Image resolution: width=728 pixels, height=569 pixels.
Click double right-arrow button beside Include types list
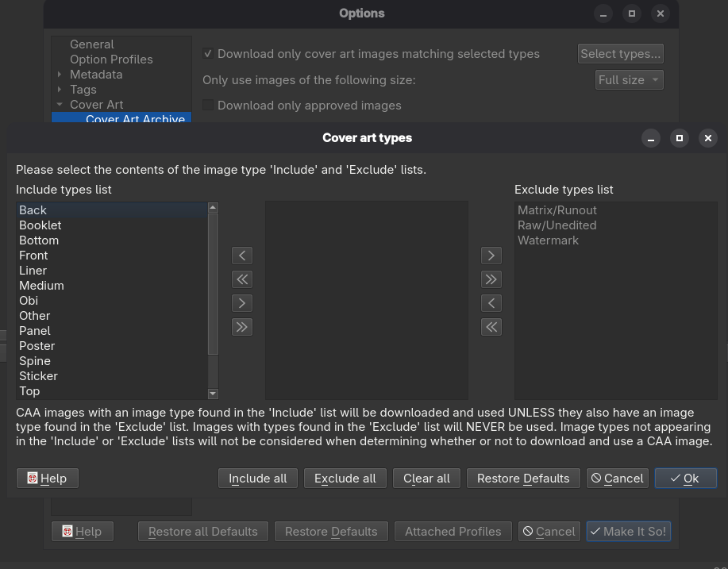(242, 327)
